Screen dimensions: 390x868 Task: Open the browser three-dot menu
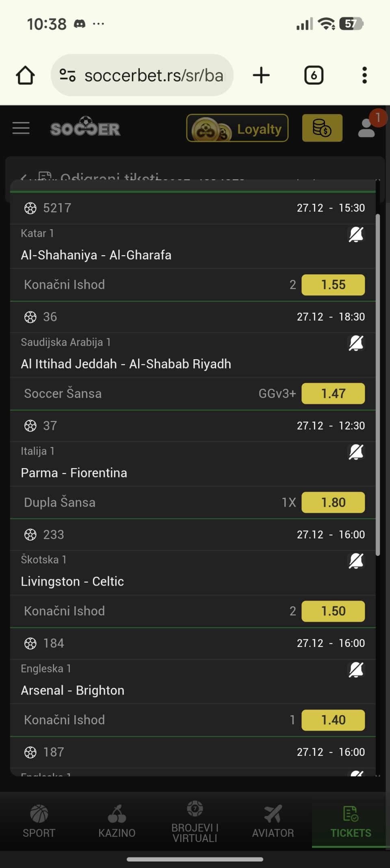(364, 76)
